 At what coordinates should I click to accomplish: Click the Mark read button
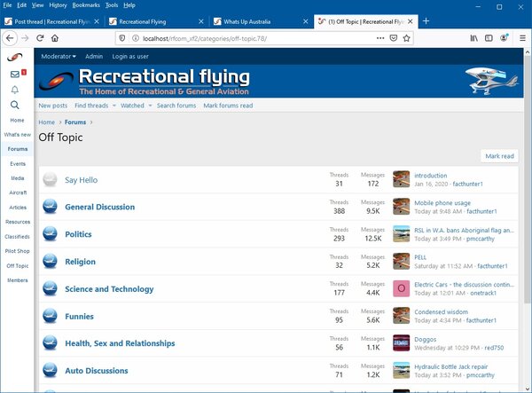pos(499,156)
